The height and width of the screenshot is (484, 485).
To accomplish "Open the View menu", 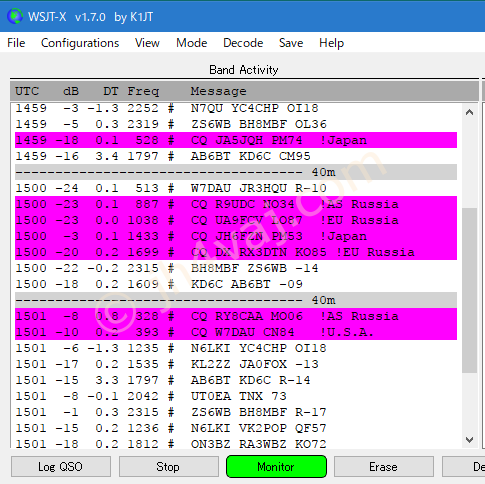I will tap(147, 43).
